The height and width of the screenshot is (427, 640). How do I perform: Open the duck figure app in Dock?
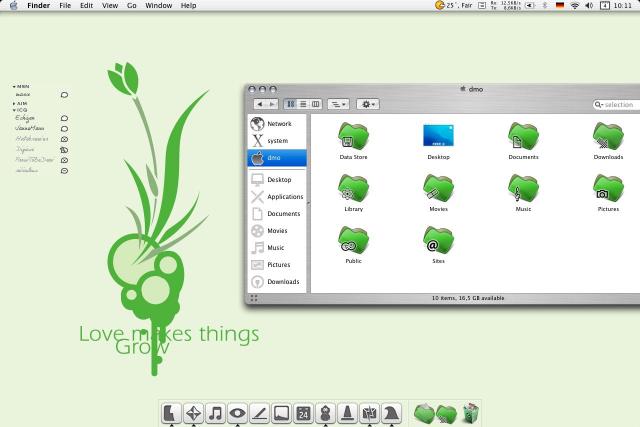coord(325,413)
